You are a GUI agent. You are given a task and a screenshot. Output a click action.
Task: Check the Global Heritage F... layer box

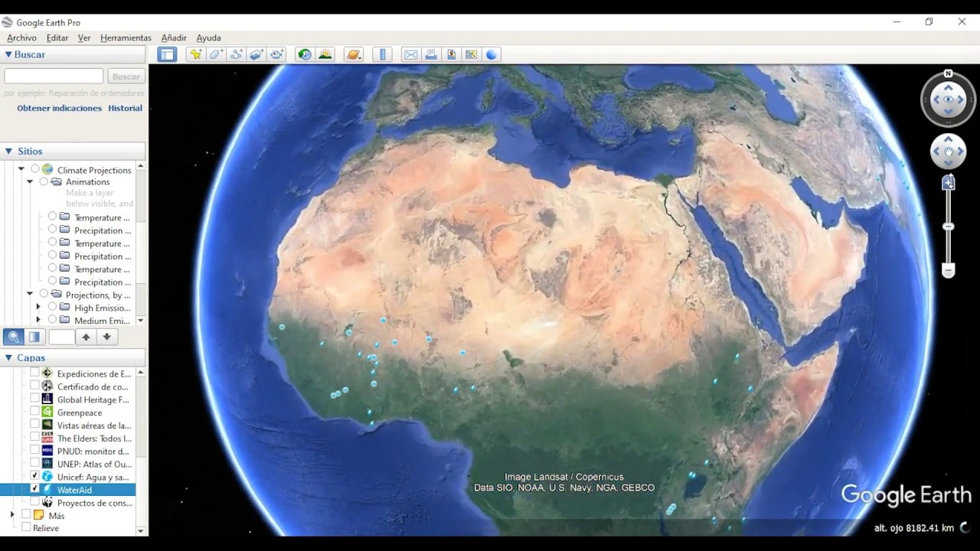tap(34, 399)
